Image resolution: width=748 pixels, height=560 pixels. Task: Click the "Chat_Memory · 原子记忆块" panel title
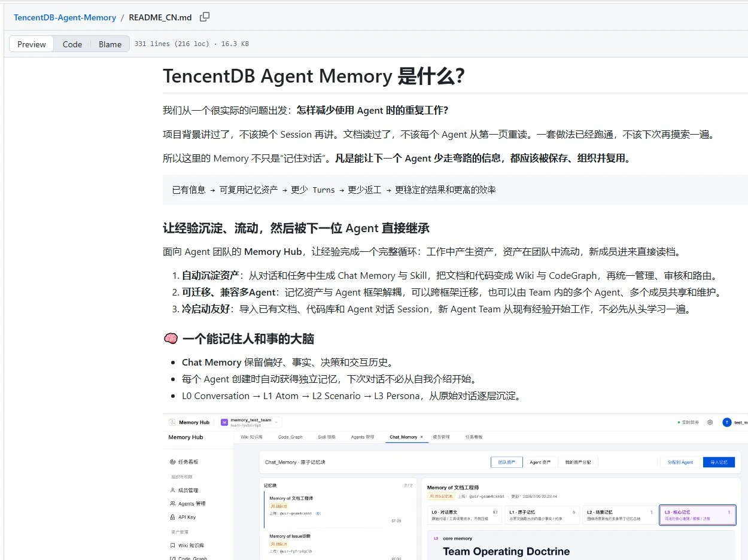[x=295, y=462]
